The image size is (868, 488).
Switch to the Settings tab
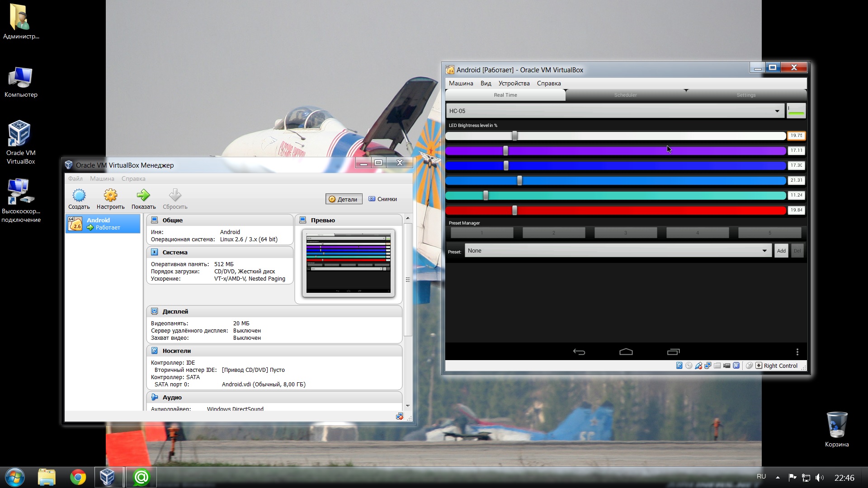[x=746, y=95]
